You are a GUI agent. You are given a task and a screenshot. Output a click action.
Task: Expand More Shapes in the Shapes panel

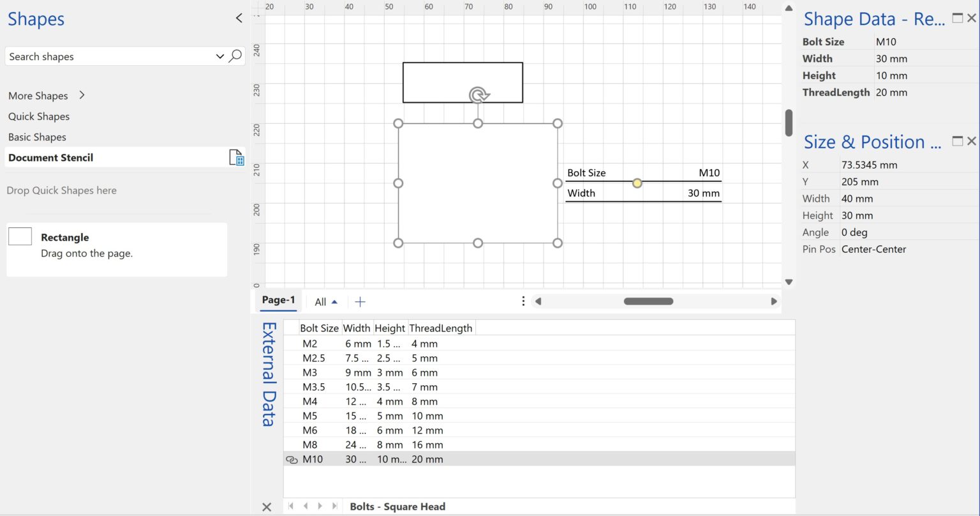pyautogui.click(x=81, y=95)
